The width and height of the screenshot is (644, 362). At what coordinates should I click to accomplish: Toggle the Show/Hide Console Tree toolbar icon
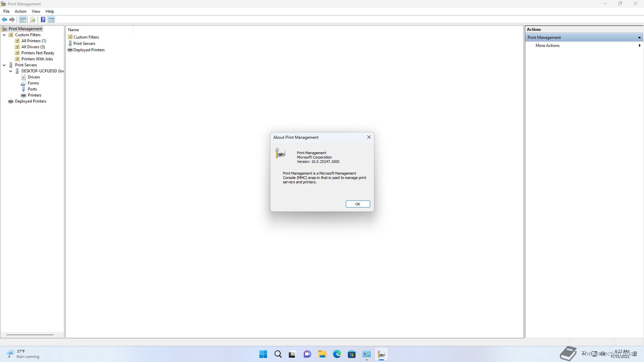tap(23, 19)
